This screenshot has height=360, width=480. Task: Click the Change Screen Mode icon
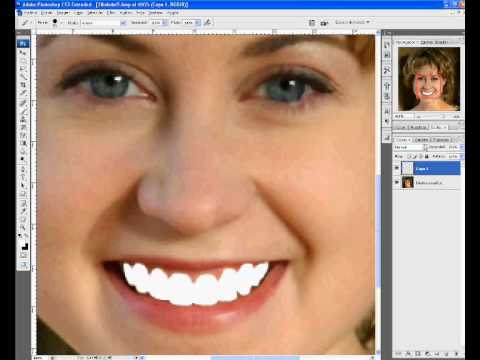click(x=24, y=265)
